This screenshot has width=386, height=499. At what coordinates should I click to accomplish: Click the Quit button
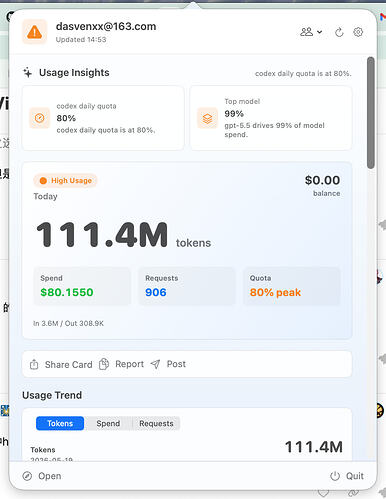347,476
